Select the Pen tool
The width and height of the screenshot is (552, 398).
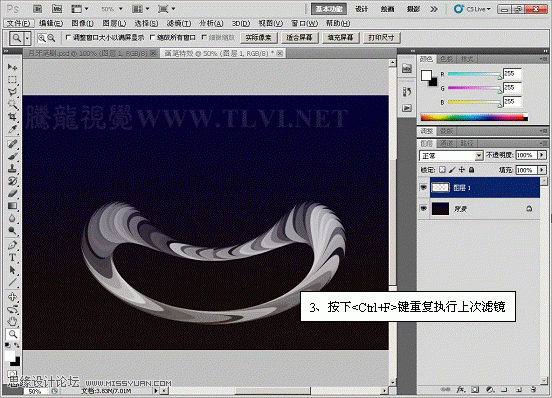12,245
